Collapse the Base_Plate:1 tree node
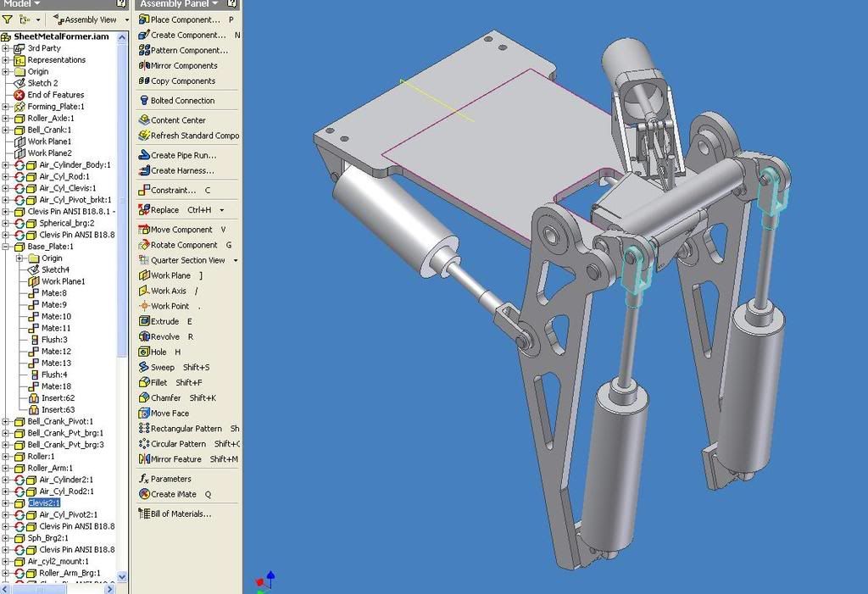The image size is (868, 594). tap(7, 246)
